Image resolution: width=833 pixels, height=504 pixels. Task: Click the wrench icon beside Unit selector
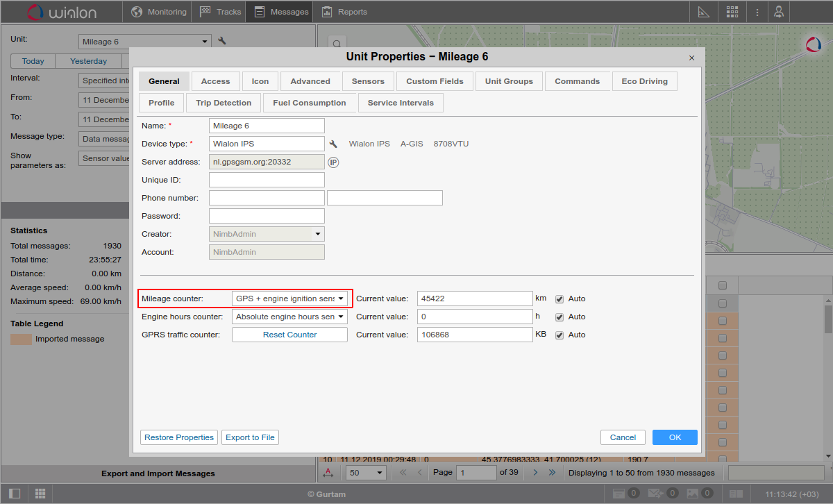pos(222,41)
